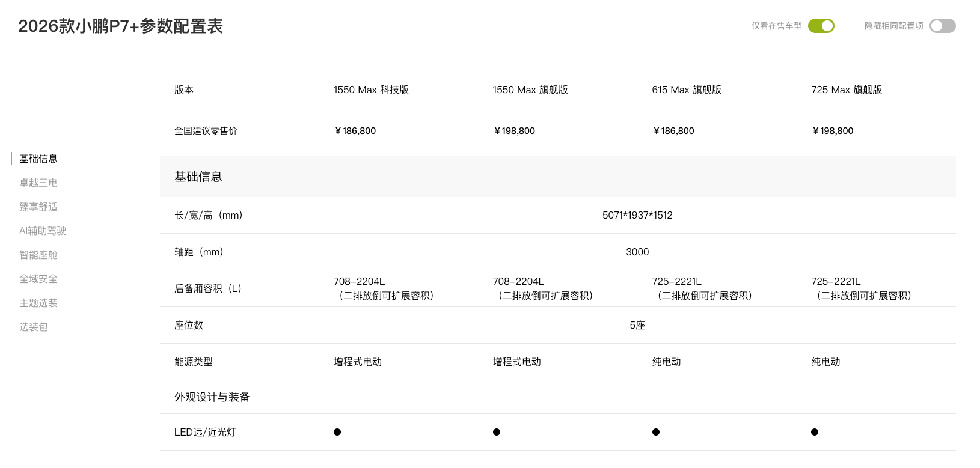Click the seat count value 5座
This screenshot has height=468, width=980.
pos(637,325)
